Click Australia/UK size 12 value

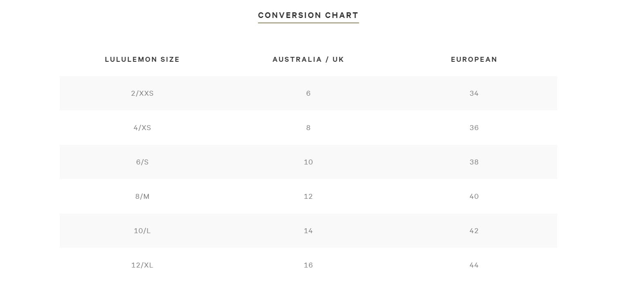point(308,196)
